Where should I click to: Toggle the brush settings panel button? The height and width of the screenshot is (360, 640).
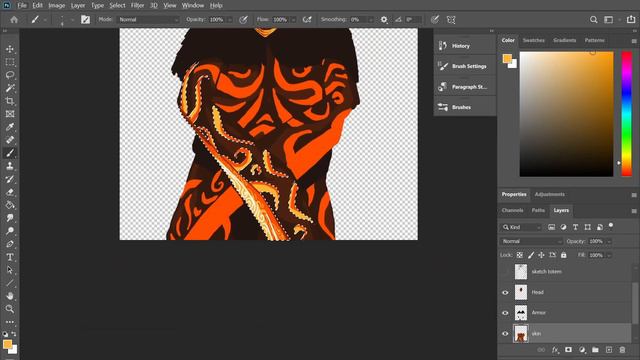pos(85,20)
